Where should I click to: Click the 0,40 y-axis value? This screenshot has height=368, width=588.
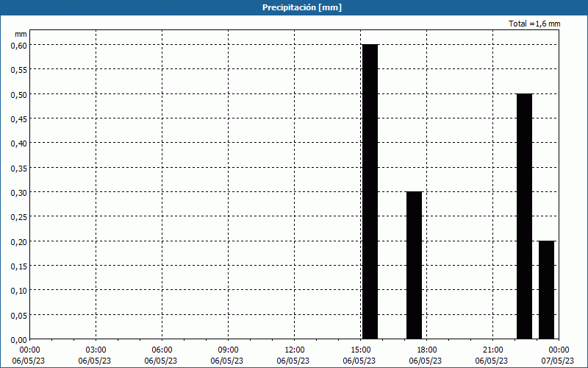(19, 144)
